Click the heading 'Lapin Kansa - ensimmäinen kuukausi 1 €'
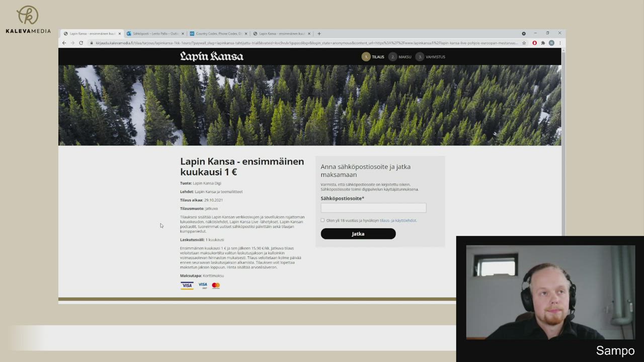Screen dimensions: 644x362 click(242, 166)
